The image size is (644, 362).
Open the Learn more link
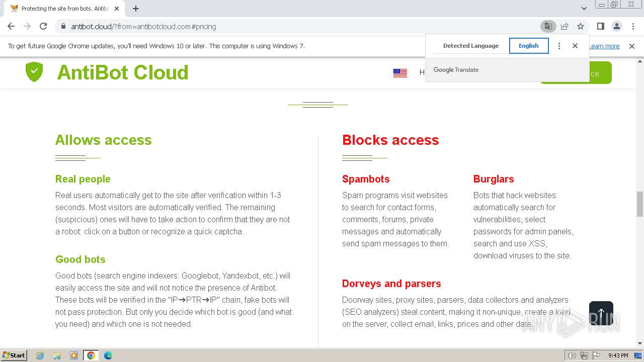[604, 46]
